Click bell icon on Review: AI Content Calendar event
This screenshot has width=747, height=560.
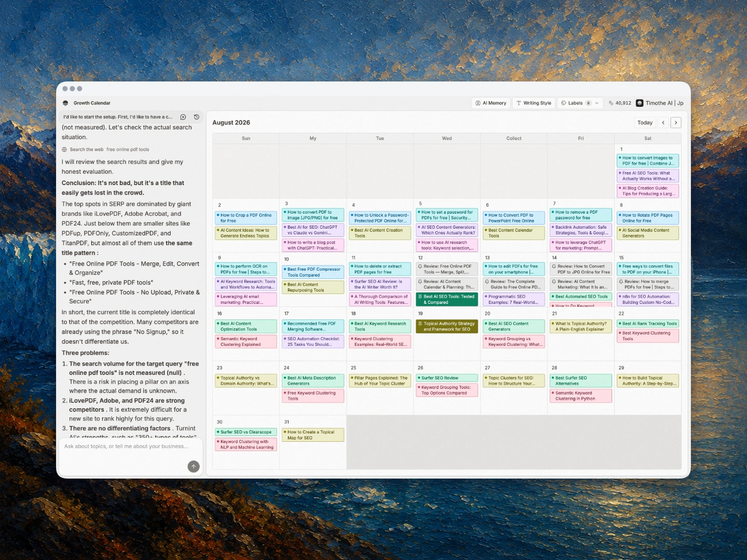pyautogui.click(x=420, y=282)
